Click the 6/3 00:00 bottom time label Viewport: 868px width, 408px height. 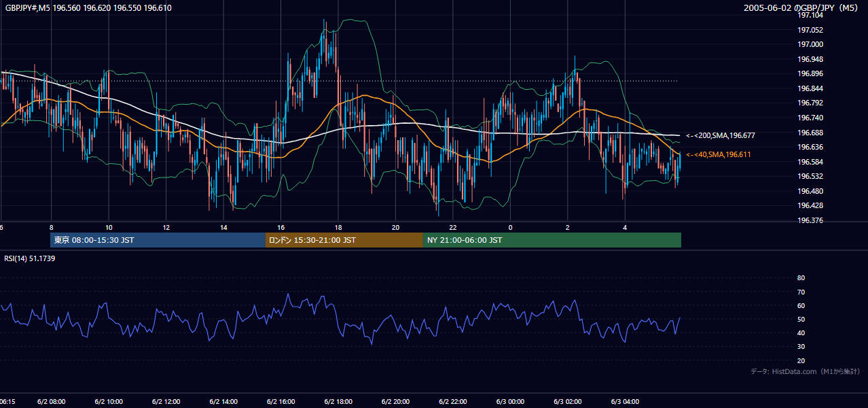pyautogui.click(x=510, y=402)
